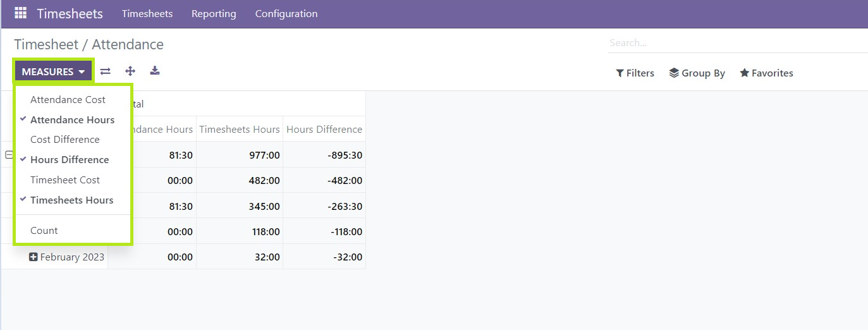Select the -895:30 hours difference cell
Image resolution: width=868 pixels, height=330 pixels.
coord(324,155)
